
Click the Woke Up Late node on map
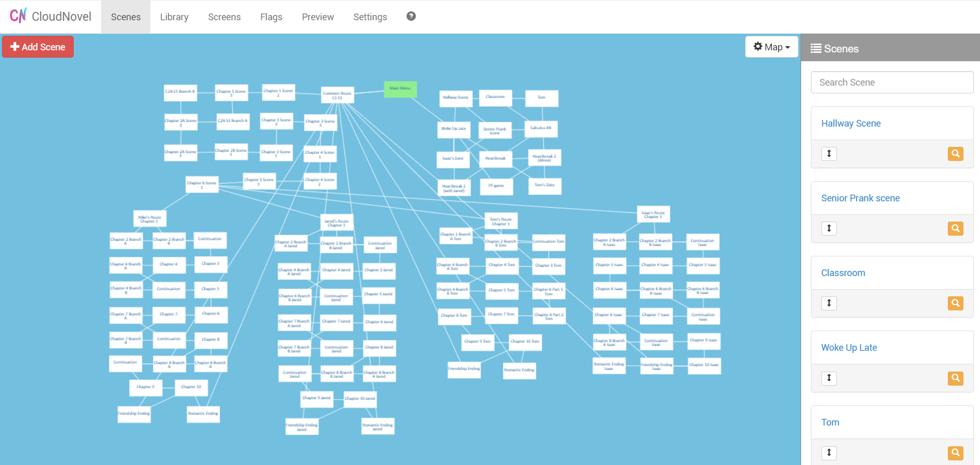pyautogui.click(x=454, y=130)
